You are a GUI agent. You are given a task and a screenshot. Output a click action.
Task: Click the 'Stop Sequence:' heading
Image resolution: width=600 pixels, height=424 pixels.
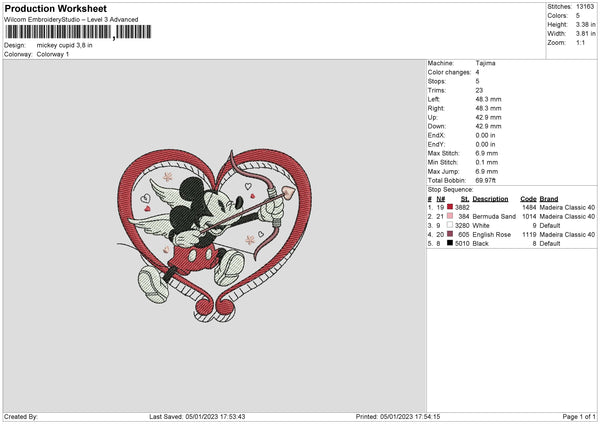pyautogui.click(x=450, y=190)
